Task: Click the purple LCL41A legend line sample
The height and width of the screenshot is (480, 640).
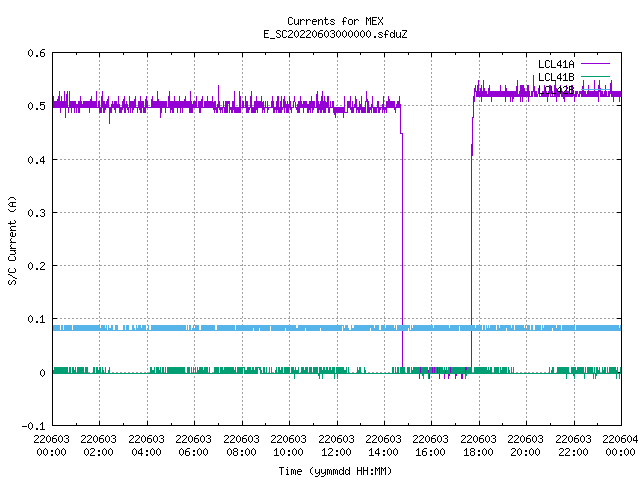Action: [x=596, y=64]
